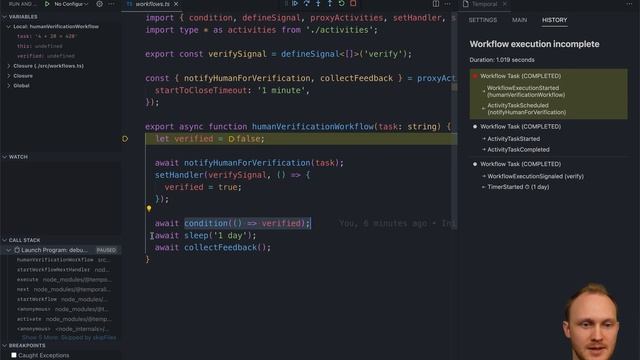
Task: Open the No Configurations launch dropdown
Action: coord(71,4)
